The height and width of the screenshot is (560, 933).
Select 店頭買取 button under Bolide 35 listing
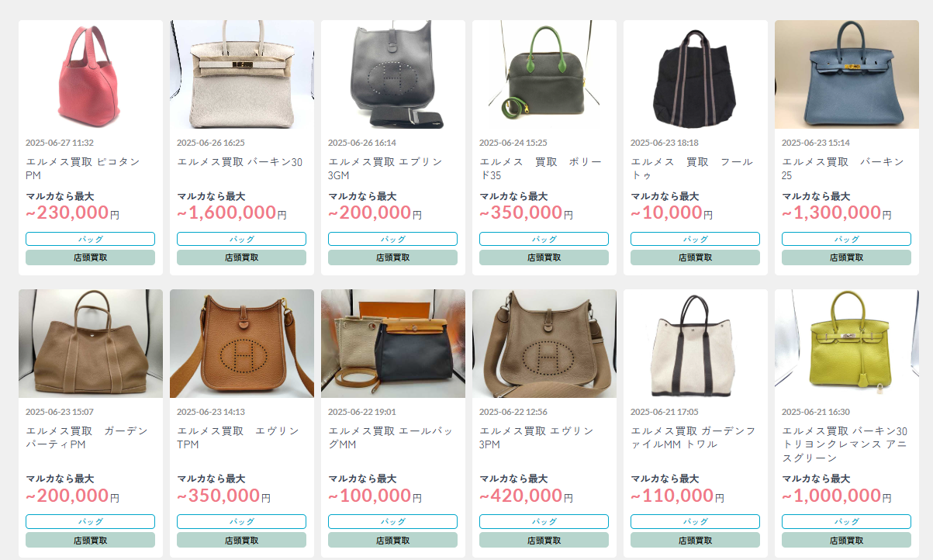pos(544,258)
